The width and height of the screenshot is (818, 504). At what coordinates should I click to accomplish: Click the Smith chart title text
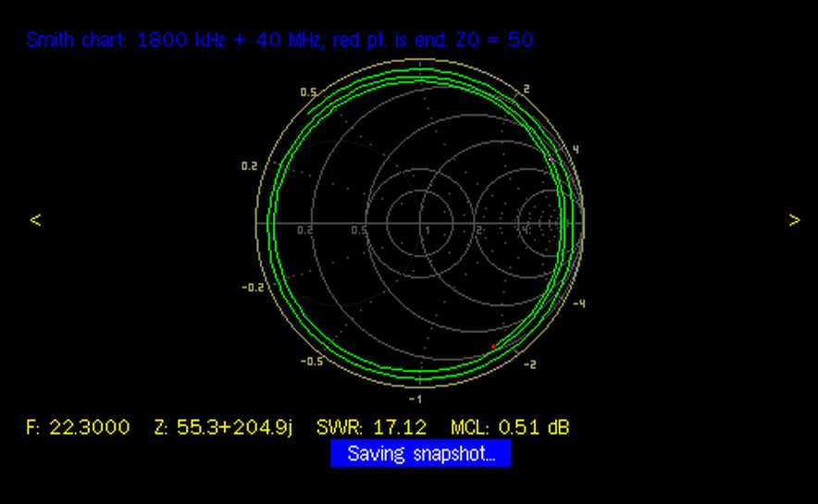(281, 41)
